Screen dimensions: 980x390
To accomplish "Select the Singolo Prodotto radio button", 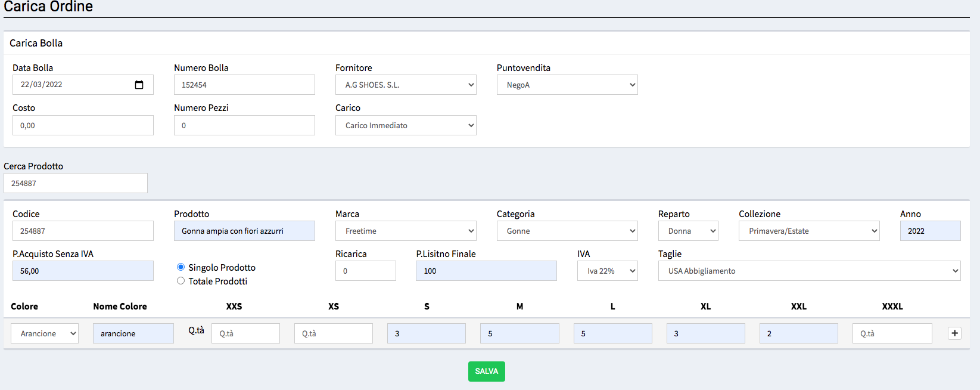I will point(181,267).
